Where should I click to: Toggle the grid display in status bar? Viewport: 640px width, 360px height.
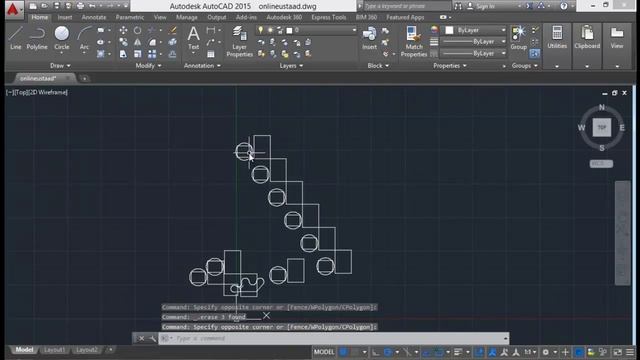pos(344,352)
